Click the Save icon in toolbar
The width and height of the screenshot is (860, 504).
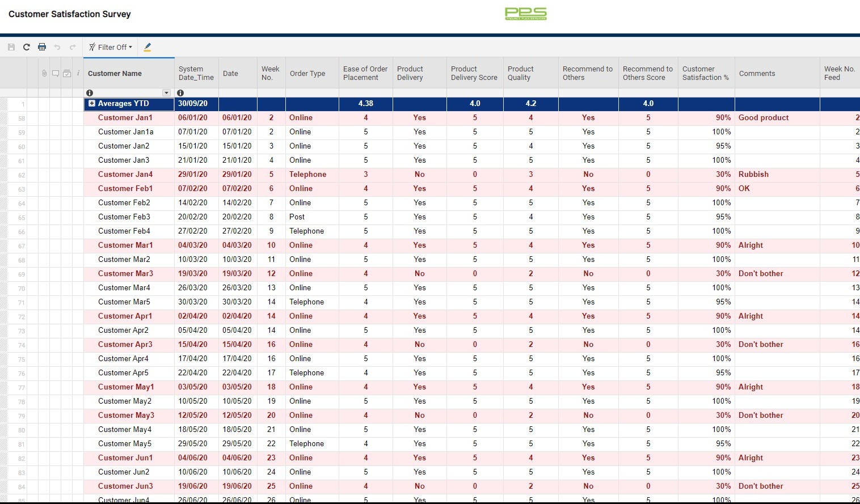(x=11, y=47)
